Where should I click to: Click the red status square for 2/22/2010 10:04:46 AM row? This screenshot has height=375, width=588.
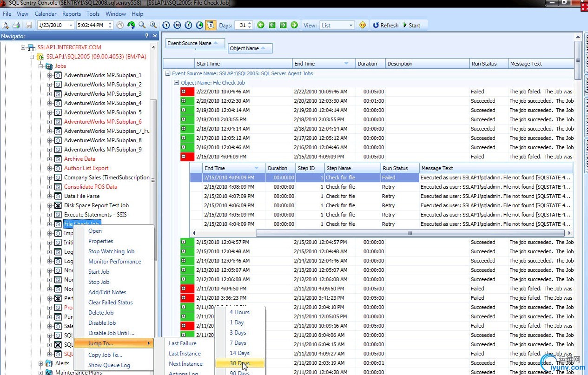[x=187, y=92]
